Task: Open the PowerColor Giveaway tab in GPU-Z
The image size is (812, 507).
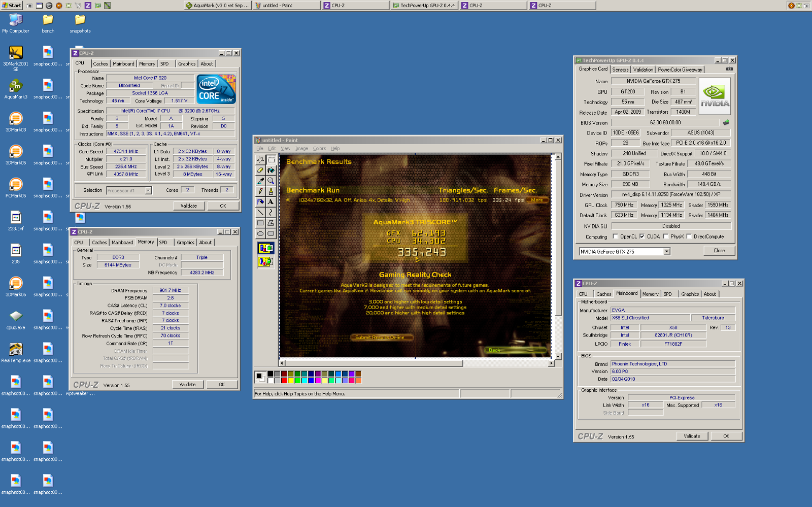Action: (680, 70)
